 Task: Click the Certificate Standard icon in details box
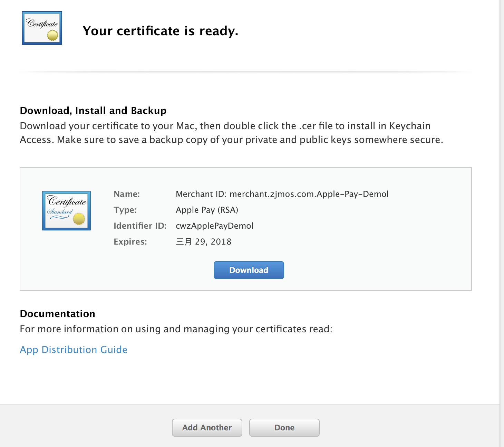pos(66,210)
